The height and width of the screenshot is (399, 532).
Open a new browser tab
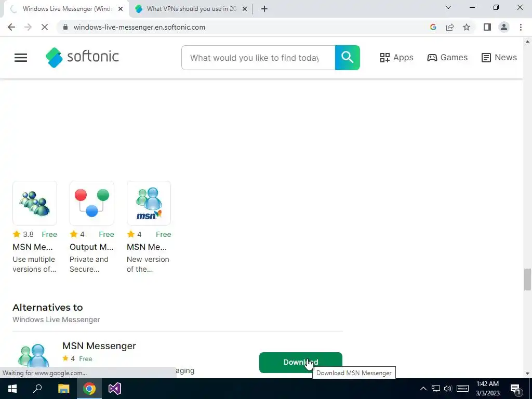pos(264,9)
